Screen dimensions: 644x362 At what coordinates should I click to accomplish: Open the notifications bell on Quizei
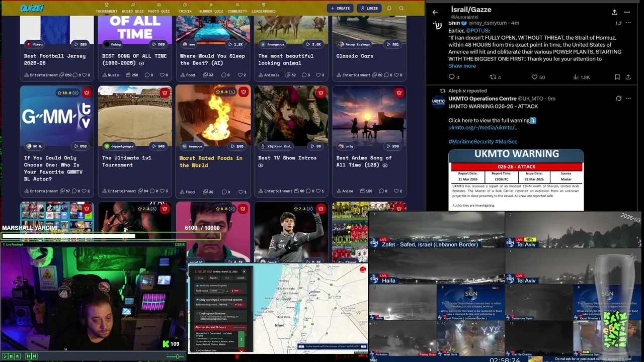coord(389,8)
